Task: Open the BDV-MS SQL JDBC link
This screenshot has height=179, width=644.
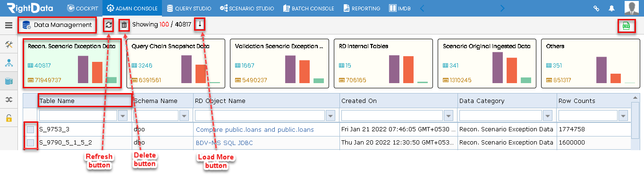Action: (224, 142)
